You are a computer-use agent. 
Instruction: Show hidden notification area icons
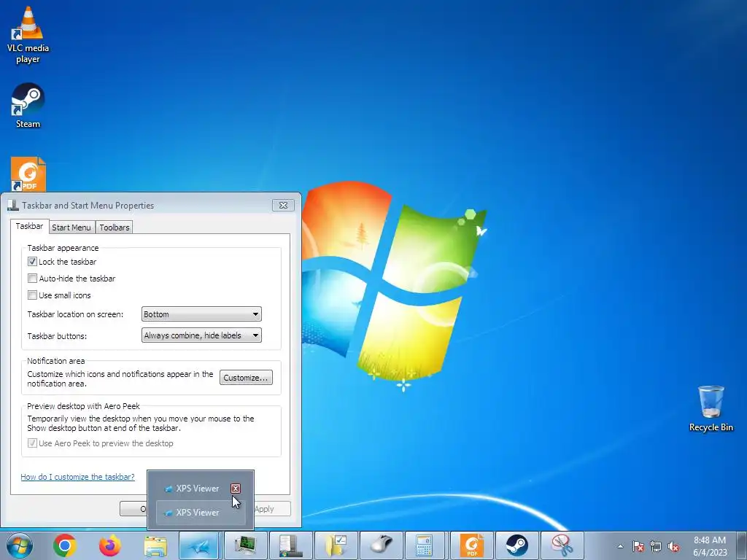point(620,546)
